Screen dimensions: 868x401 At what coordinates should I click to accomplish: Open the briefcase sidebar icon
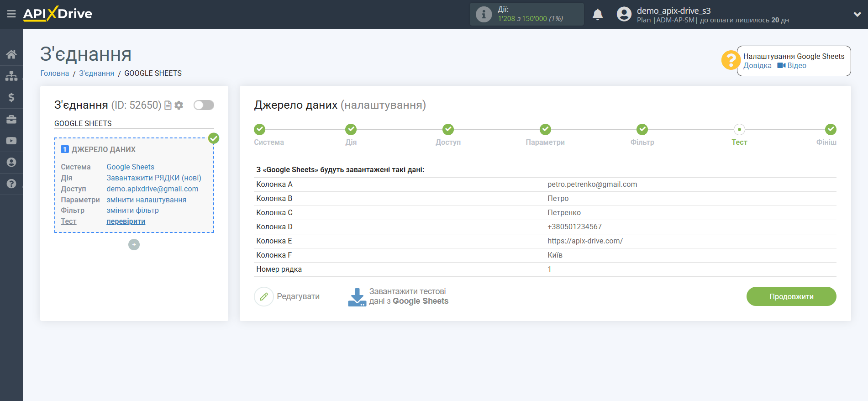tap(11, 119)
